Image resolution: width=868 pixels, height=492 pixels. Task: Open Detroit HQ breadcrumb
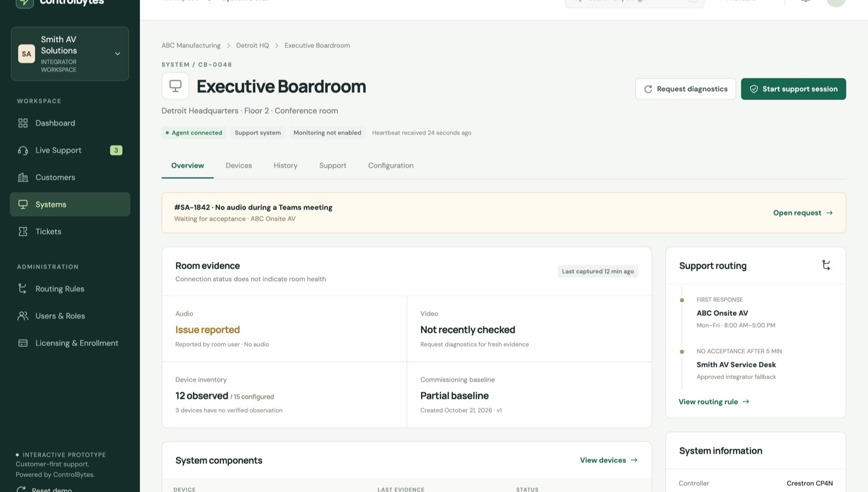click(253, 45)
